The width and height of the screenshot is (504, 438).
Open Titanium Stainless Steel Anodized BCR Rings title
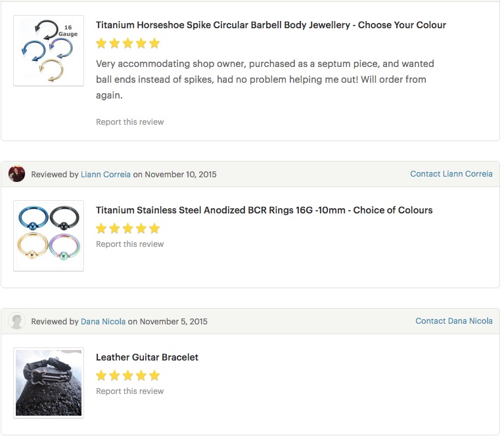pos(264,210)
